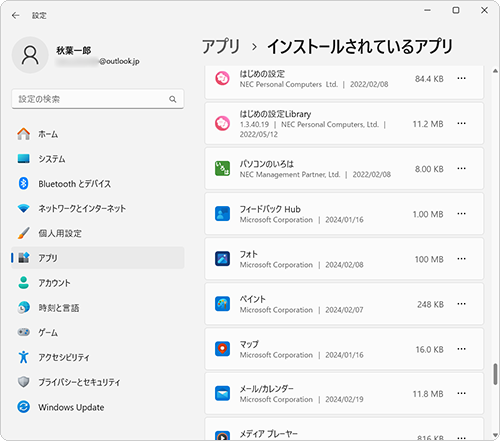
Task: Click the ペイント app icon
Action: tap(222, 304)
